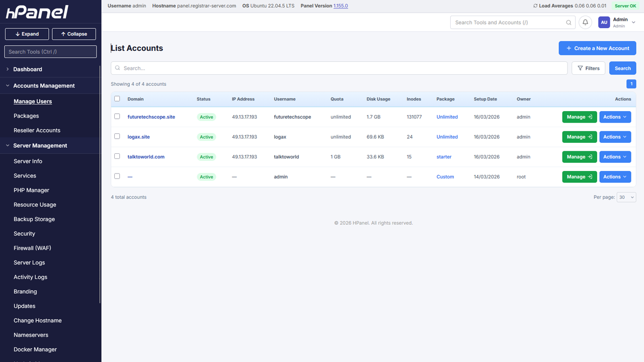The image size is (644, 362).
Task: Open the notifications bell
Action: [585, 23]
